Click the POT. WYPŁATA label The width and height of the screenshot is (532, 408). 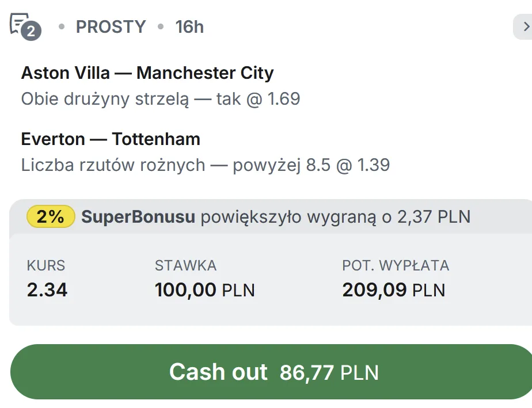pos(396,265)
